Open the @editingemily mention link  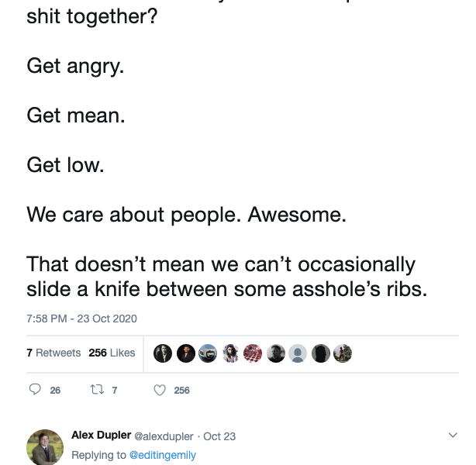click(162, 455)
